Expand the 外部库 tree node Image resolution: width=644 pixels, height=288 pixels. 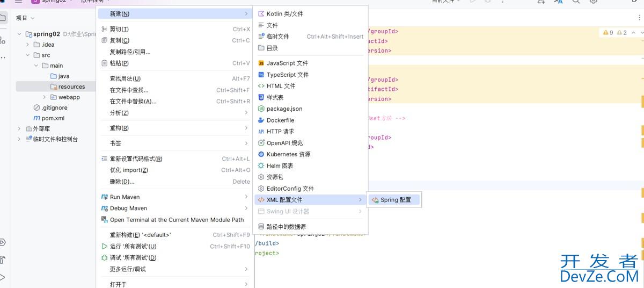point(19,128)
